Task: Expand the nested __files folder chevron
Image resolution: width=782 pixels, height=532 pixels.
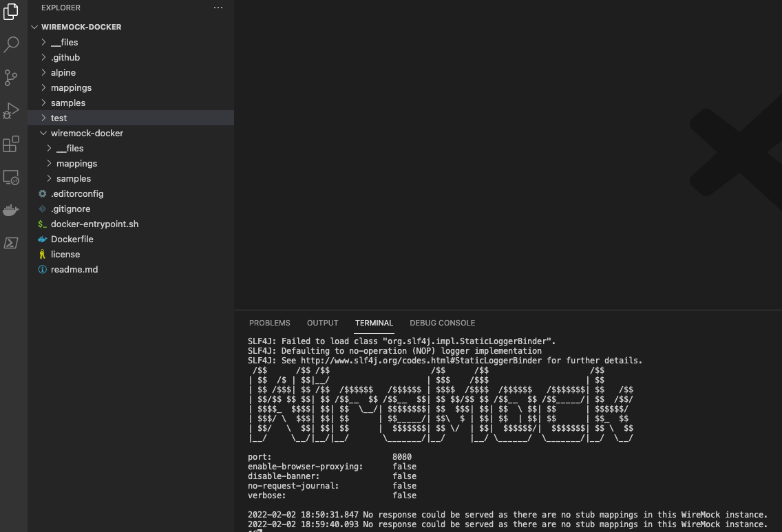Action: [x=49, y=148]
